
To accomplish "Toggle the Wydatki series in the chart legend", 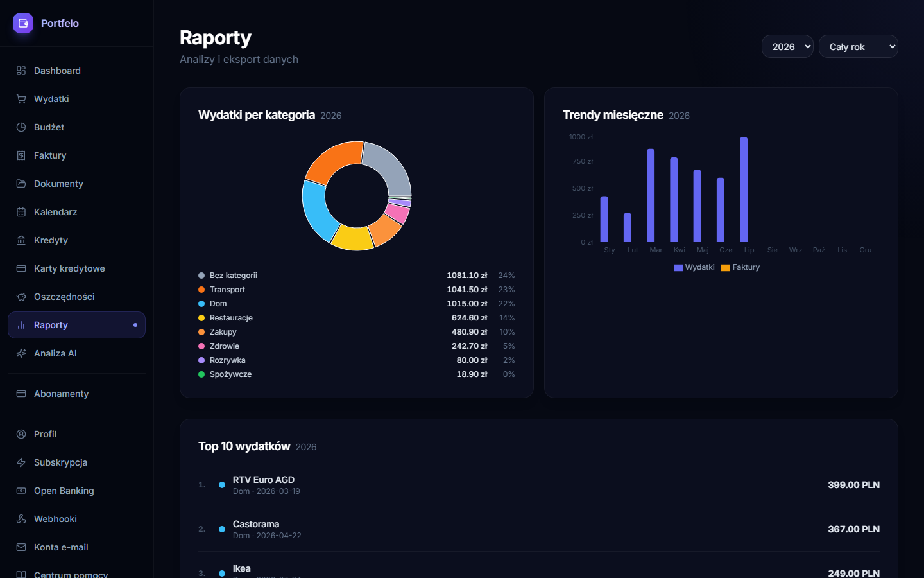I will 694,267.
